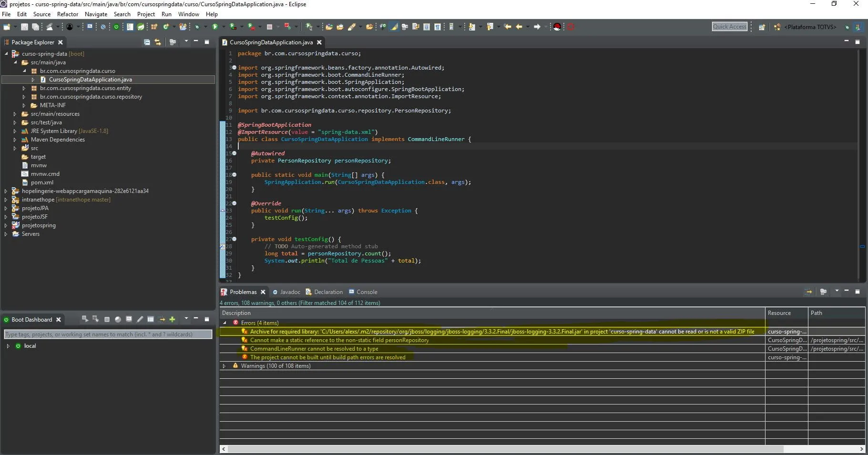Collapse the Errors (4 items) group
Viewport: 868px width, 455px height.
point(225,323)
